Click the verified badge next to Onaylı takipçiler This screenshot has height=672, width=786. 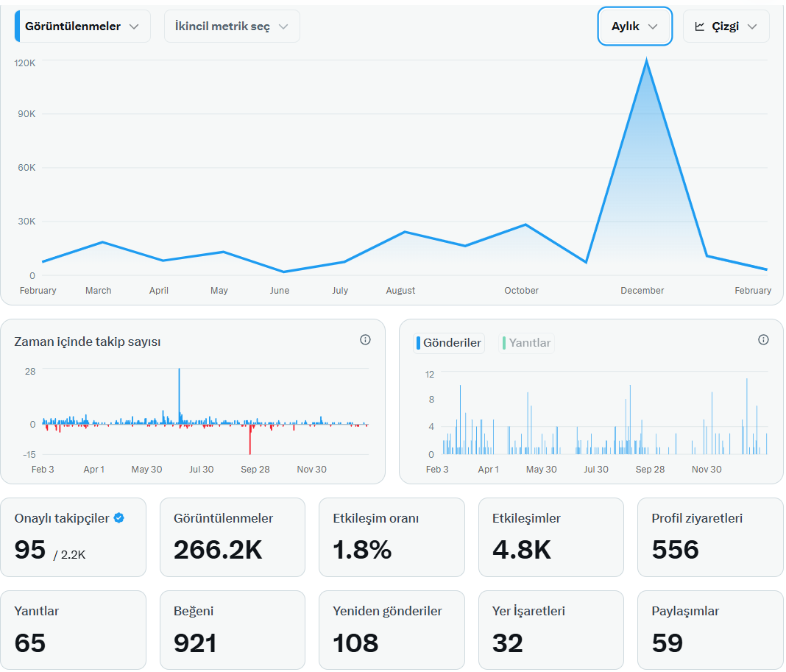coord(118,518)
